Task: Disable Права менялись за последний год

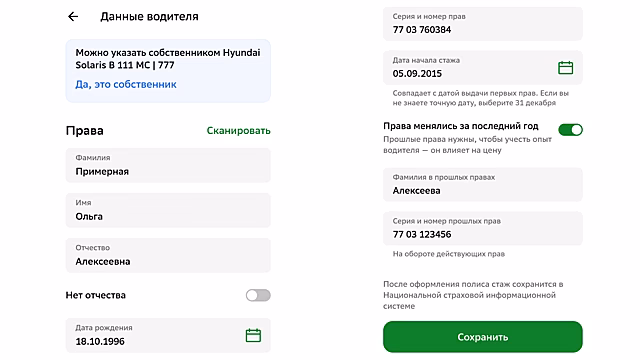Action: [x=570, y=130]
